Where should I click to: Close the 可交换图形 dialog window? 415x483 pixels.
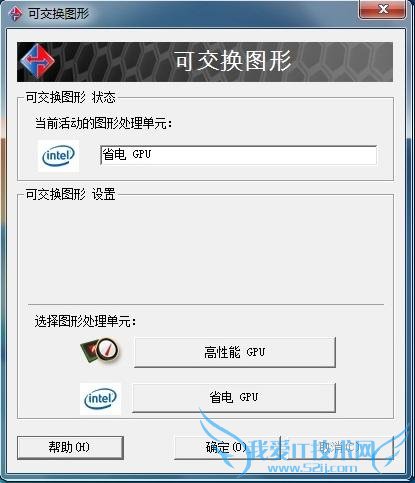[x=383, y=9]
